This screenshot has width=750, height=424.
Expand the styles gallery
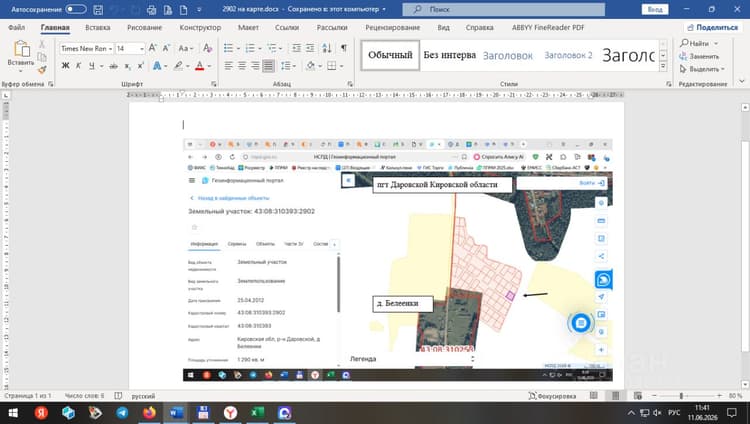tap(663, 67)
